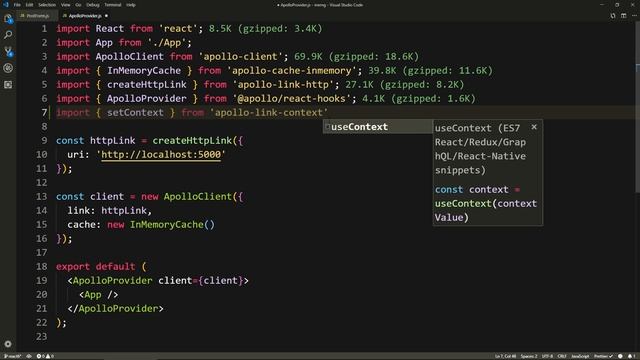Click line number 23 in the gutter
The image size is (640, 360).
tap(42, 336)
